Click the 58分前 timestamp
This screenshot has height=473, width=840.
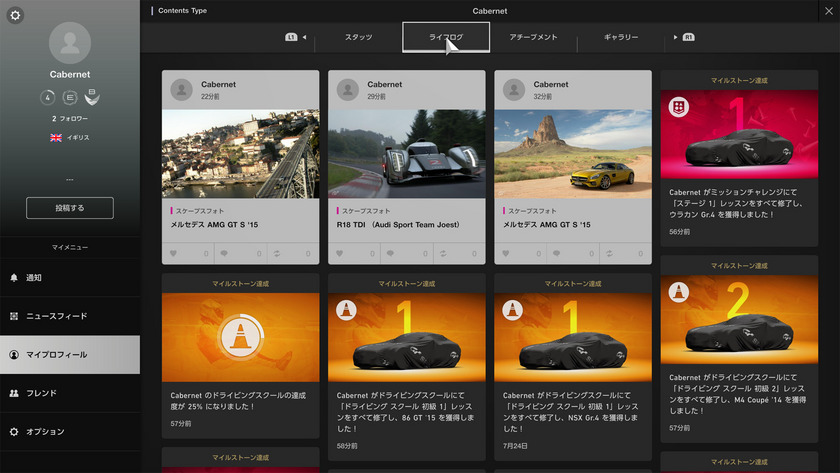click(x=347, y=446)
